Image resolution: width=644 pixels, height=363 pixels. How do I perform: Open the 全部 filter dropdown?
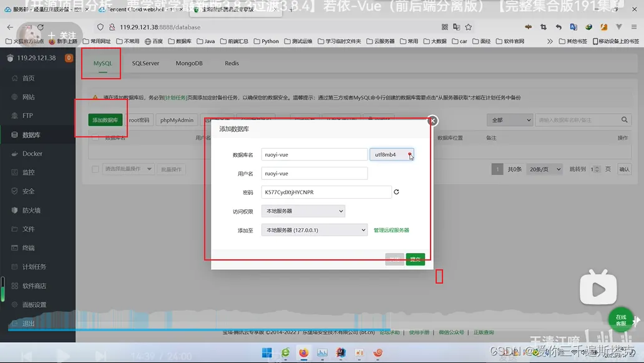(x=510, y=120)
